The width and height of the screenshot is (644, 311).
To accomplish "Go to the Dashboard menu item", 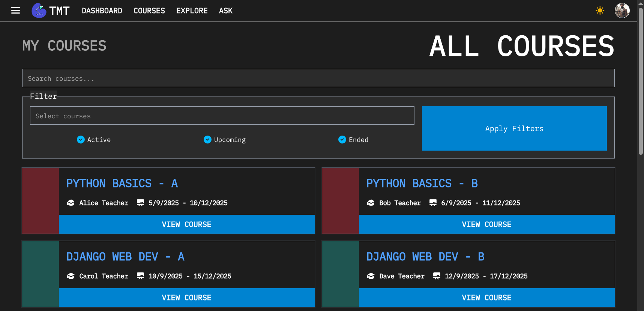I will [102, 11].
